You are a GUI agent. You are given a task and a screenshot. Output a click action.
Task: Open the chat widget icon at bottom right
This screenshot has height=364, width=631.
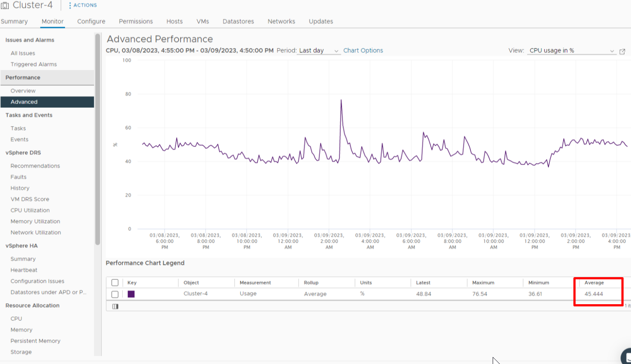point(627,356)
